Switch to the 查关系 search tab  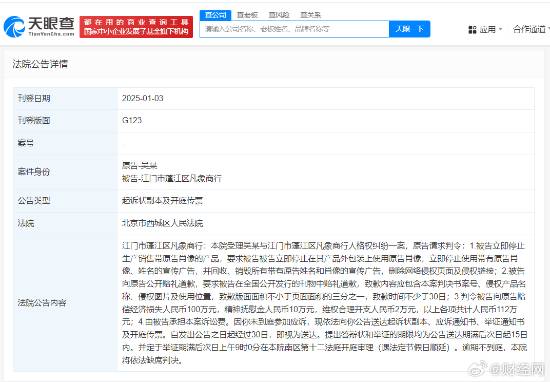[310, 15]
